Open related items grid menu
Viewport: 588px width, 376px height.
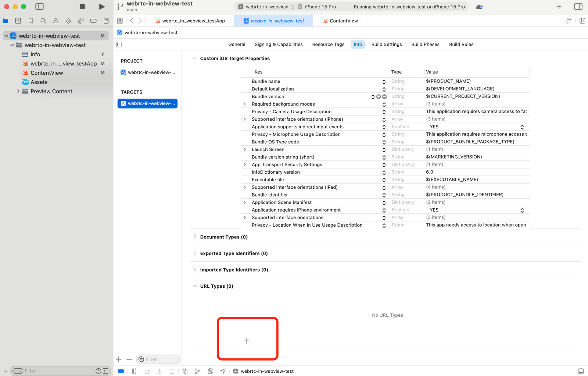120,21
